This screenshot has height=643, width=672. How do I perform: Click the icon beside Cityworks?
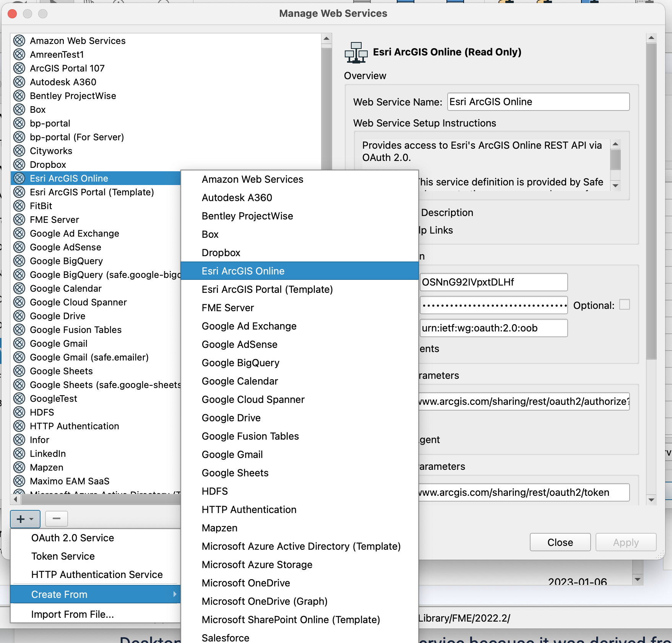19,151
